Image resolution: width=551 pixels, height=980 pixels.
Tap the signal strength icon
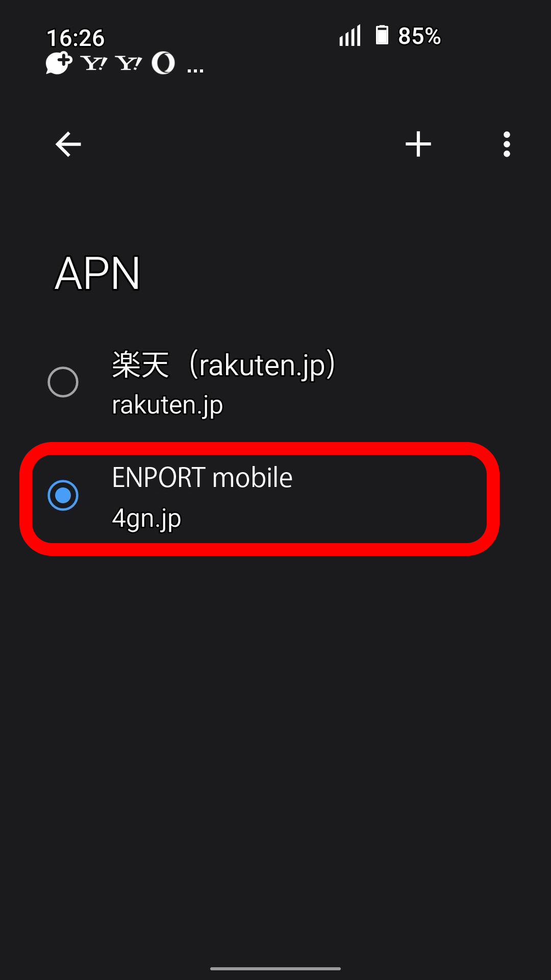[350, 35]
